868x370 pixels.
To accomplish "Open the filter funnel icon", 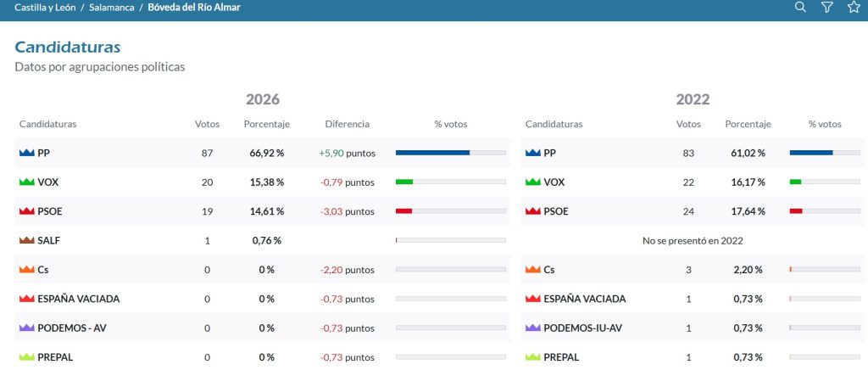I will pos(826,7).
